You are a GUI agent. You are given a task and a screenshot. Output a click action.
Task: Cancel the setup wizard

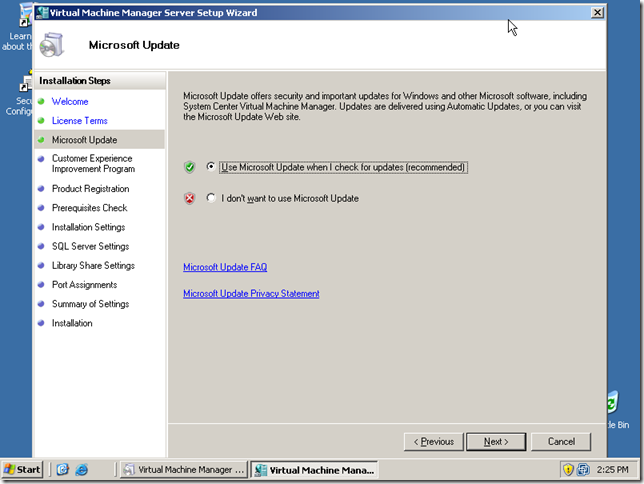point(561,442)
